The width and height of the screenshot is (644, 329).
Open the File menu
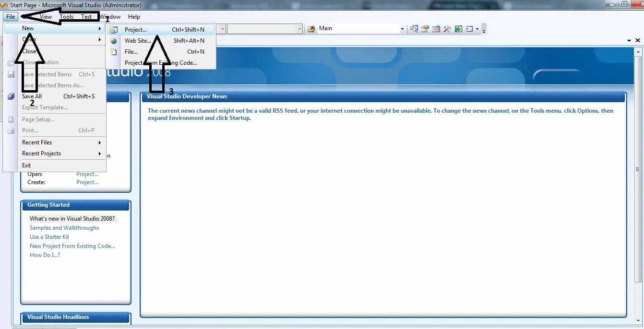pyautogui.click(x=11, y=17)
